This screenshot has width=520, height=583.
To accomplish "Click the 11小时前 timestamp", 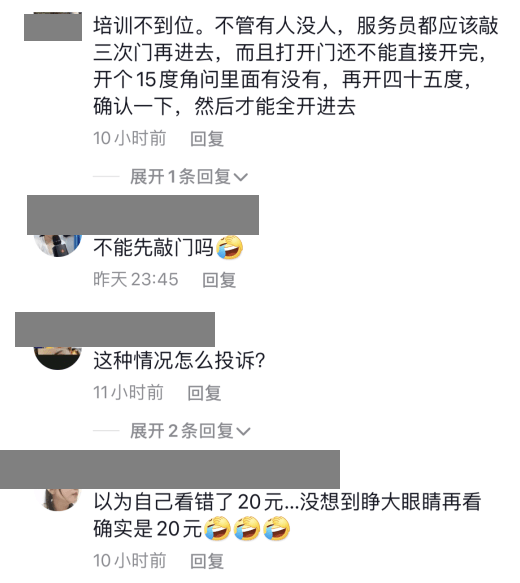I will pyautogui.click(x=128, y=393).
